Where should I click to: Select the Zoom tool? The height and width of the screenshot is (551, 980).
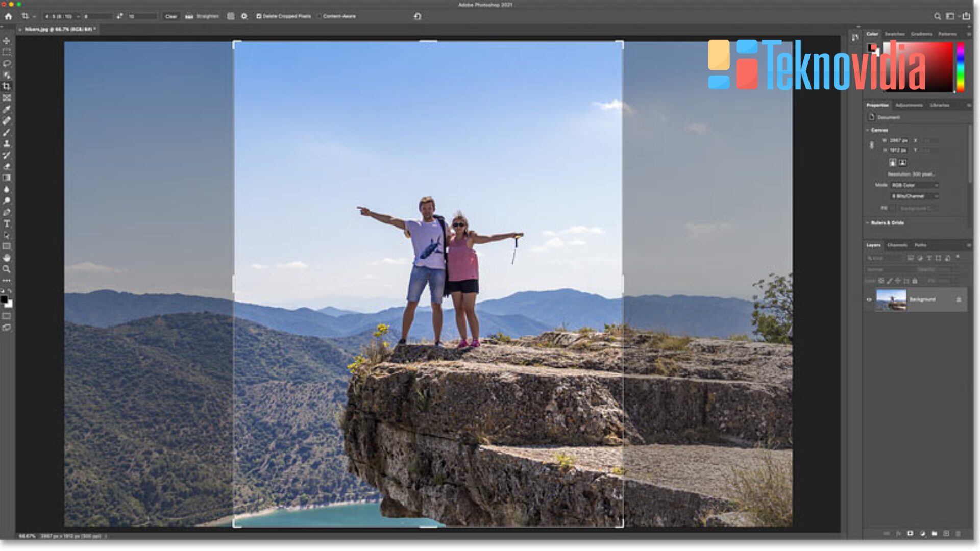point(7,269)
